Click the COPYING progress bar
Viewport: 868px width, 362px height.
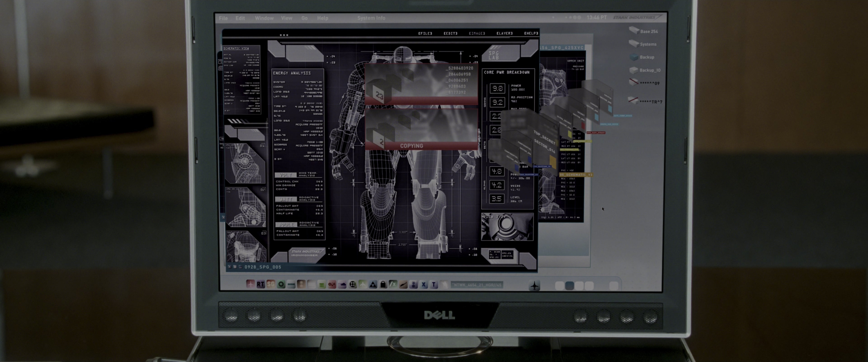pyautogui.click(x=421, y=146)
